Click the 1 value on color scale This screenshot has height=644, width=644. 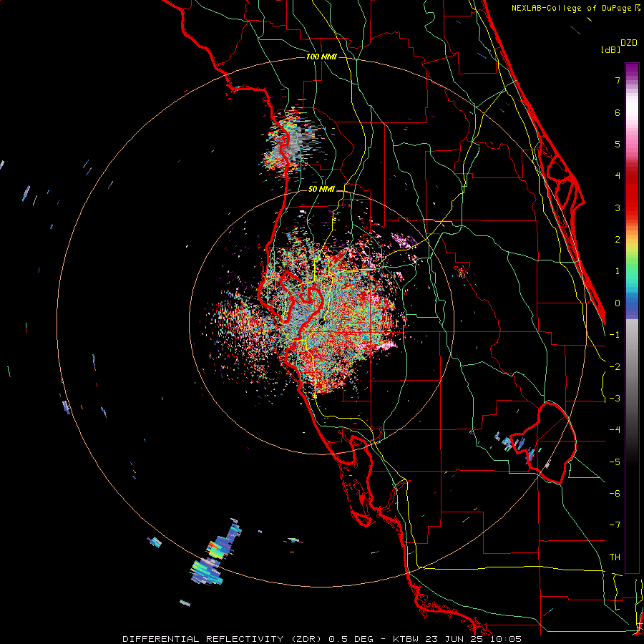click(618, 271)
